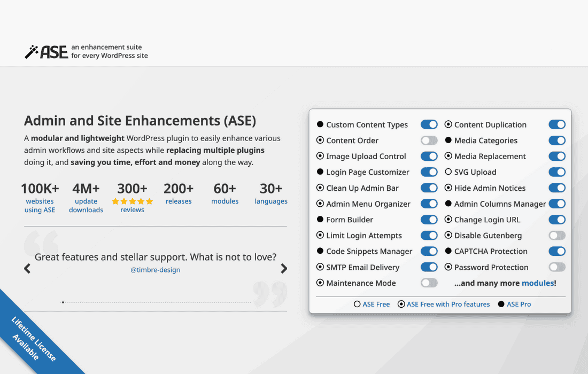Click the Hide Admin Notices bullet icon

click(x=448, y=188)
